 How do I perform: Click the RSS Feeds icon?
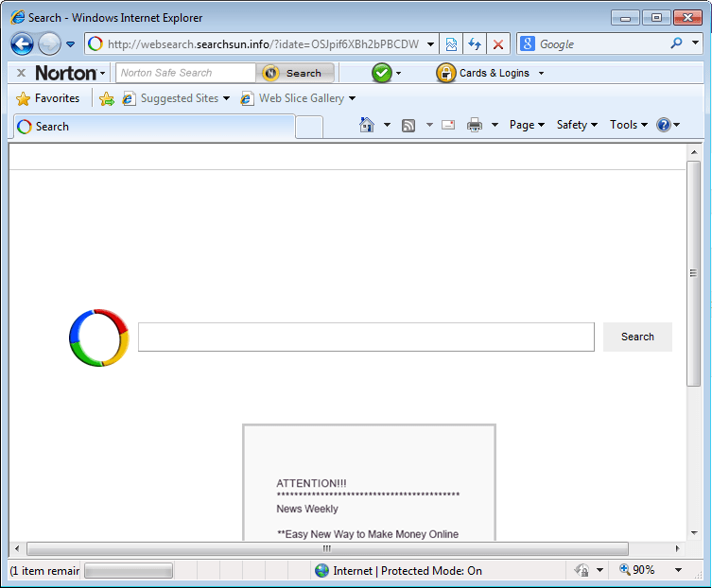[x=408, y=125]
